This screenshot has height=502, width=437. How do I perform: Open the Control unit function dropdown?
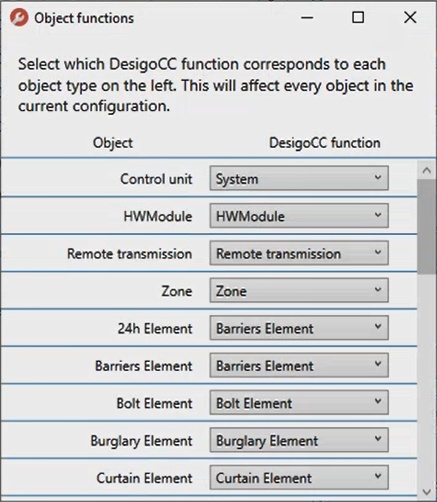(299, 178)
